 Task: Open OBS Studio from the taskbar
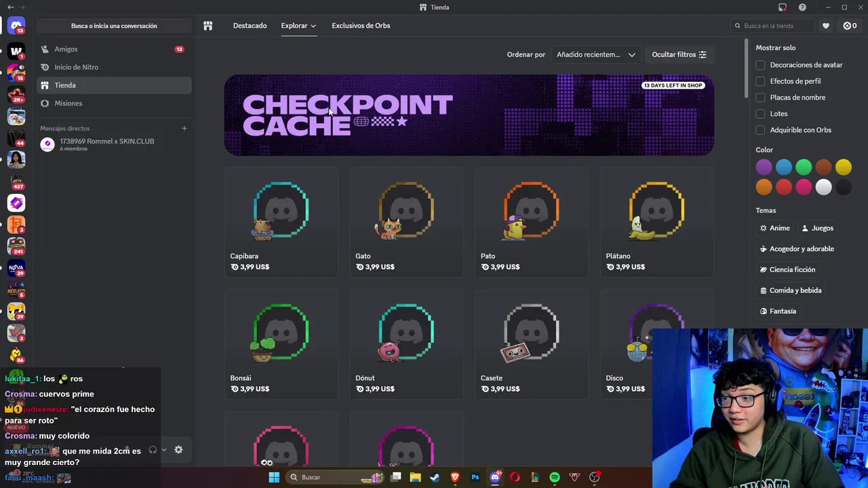pos(595,477)
